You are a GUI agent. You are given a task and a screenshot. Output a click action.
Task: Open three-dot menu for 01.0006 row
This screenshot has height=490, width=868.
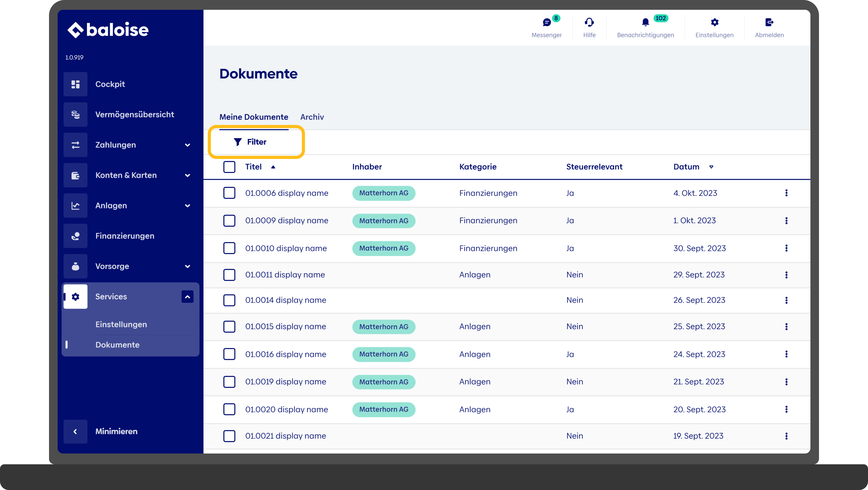coord(786,193)
